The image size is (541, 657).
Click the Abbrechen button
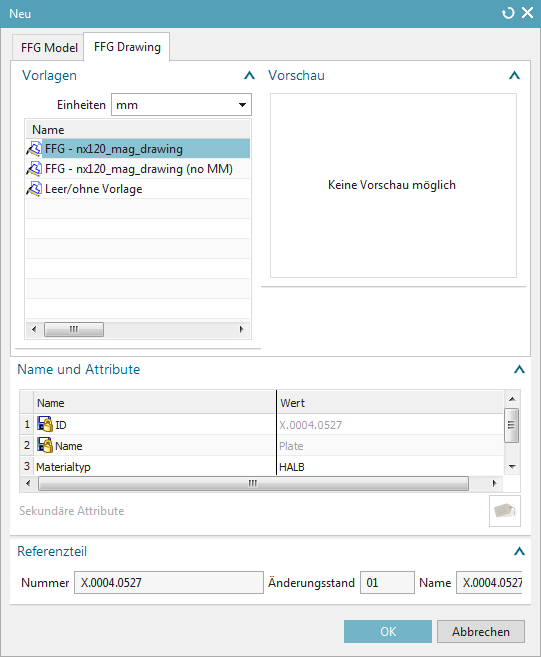(x=481, y=631)
